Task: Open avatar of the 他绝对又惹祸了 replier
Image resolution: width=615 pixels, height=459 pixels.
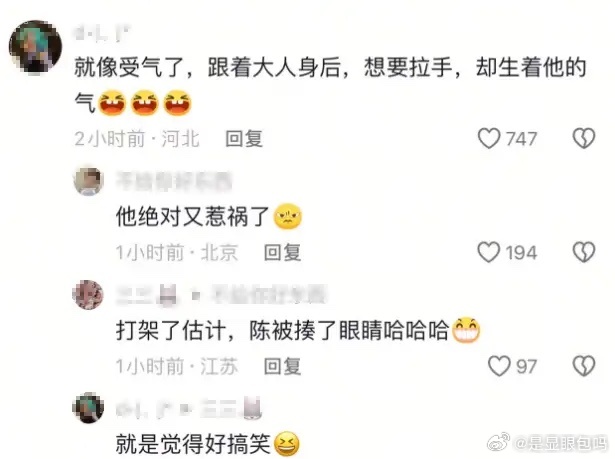Action: (88, 181)
